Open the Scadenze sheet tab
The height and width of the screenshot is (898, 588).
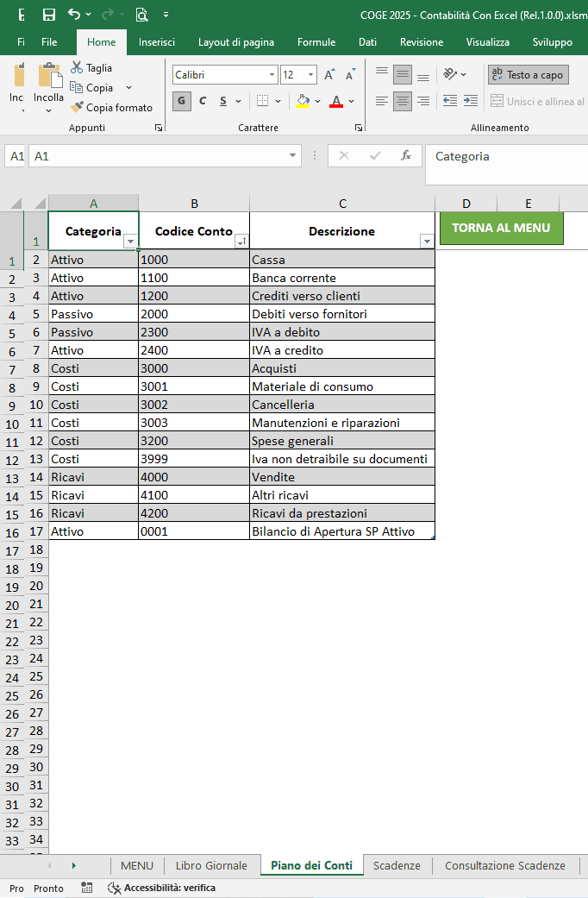(x=397, y=865)
